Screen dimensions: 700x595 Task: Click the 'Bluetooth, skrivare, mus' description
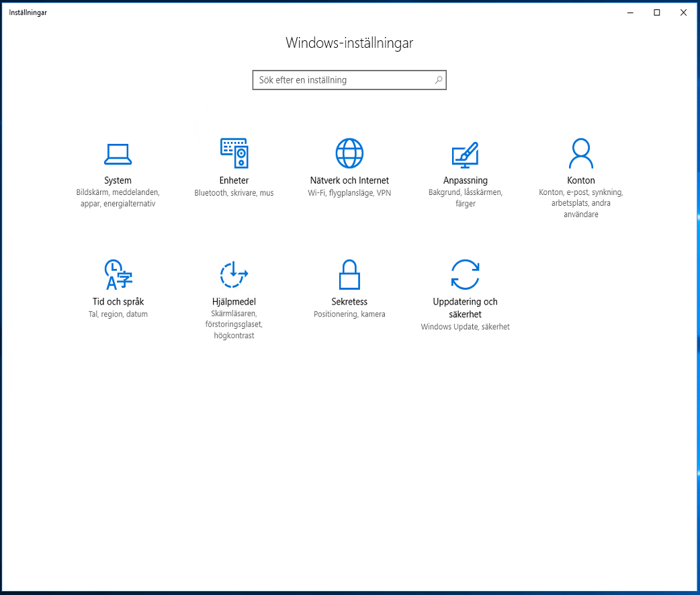(x=234, y=193)
